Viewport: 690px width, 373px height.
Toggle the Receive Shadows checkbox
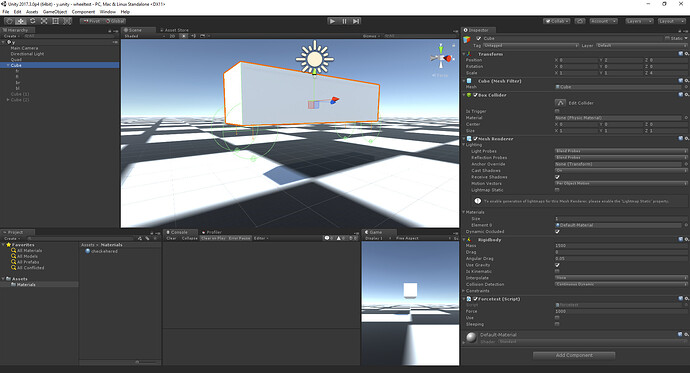click(557, 177)
